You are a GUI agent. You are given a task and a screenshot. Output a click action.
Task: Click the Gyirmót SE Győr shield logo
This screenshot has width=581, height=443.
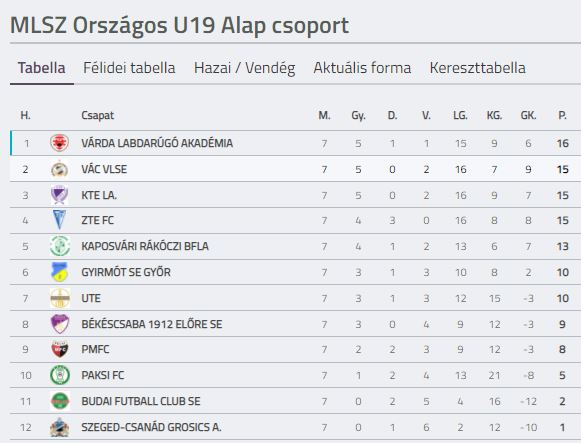click(x=60, y=272)
